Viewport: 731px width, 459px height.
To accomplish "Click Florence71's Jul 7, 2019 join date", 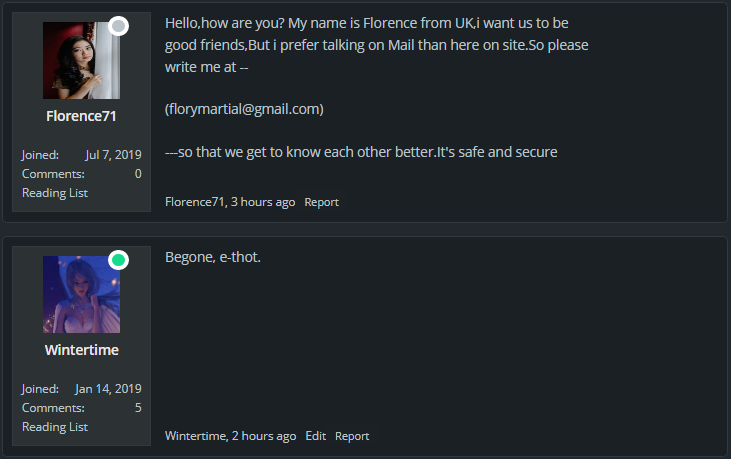I will coord(114,155).
